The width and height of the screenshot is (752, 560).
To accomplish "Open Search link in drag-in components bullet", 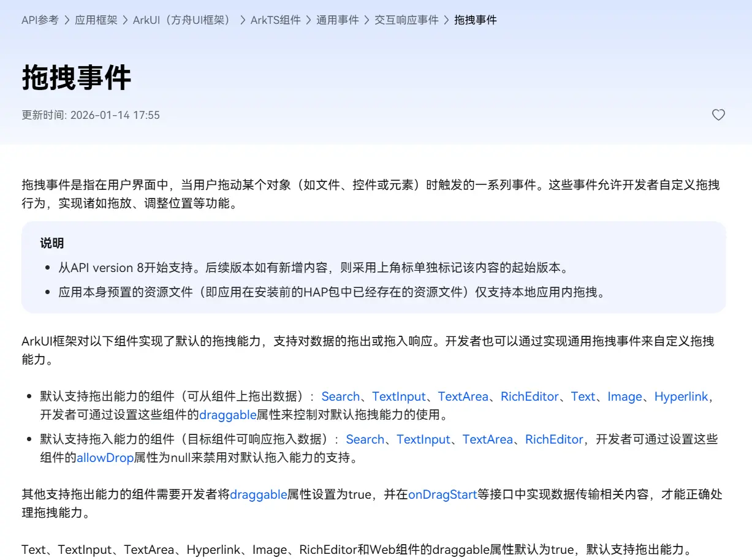I will (x=365, y=439).
